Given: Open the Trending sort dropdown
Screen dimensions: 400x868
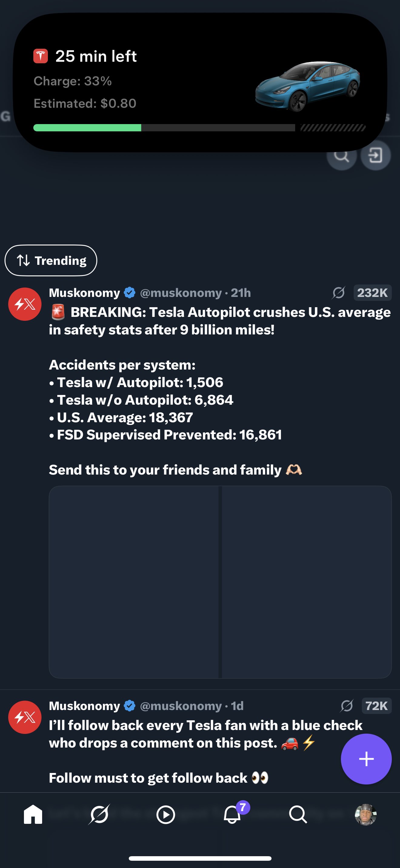Looking at the screenshot, I should pos(51,261).
